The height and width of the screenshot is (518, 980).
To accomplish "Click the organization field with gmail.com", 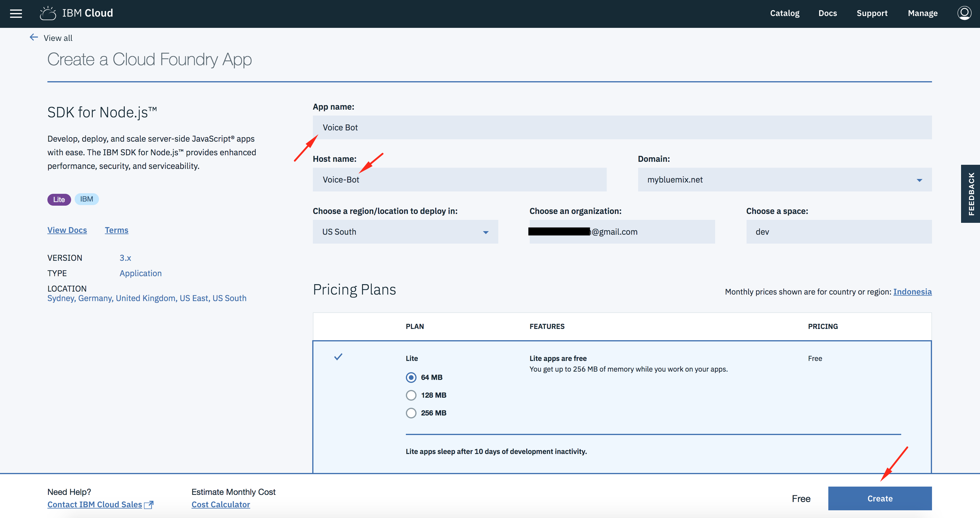I will pyautogui.click(x=622, y=232).
